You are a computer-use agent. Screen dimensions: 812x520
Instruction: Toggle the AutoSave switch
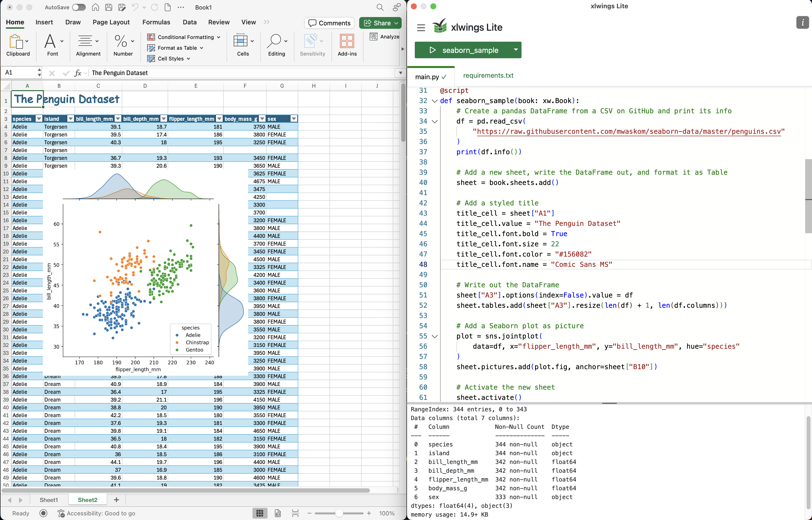coord(79,7)
